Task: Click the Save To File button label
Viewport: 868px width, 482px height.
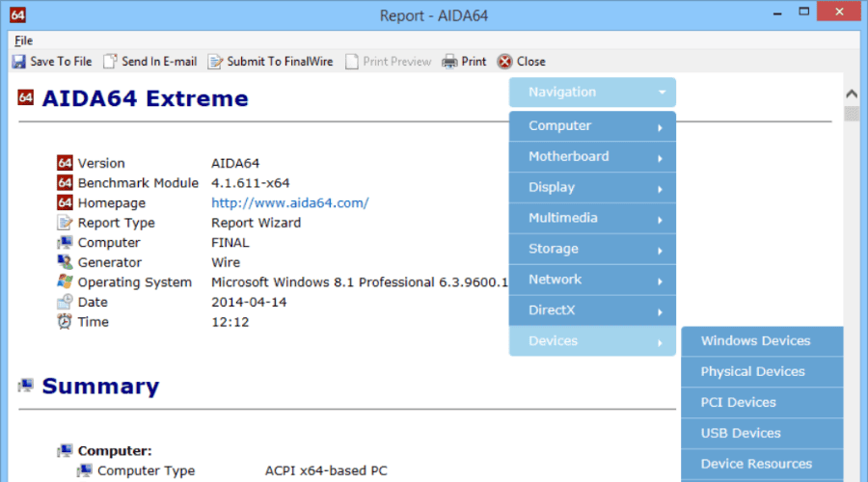Action: pos(61,62)
